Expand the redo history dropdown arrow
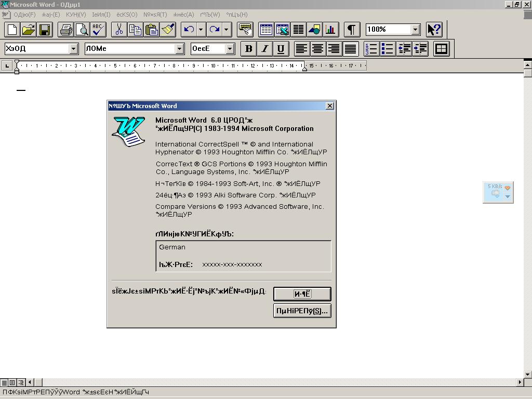Image resolution: width=532 pixels, height=399 pixels. pos(227,30)
